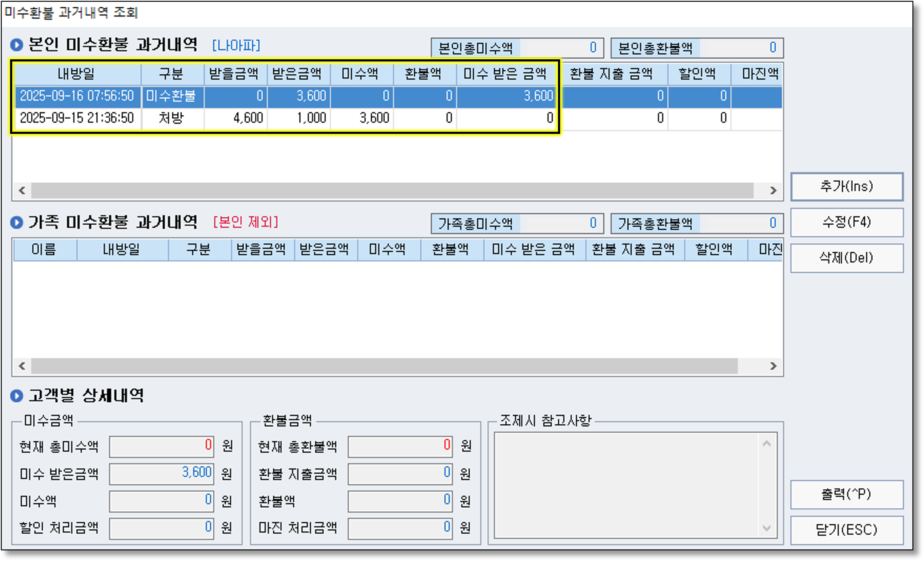Click the 환불 지출금액 field
Screen dimensions: 924x561
400,474
